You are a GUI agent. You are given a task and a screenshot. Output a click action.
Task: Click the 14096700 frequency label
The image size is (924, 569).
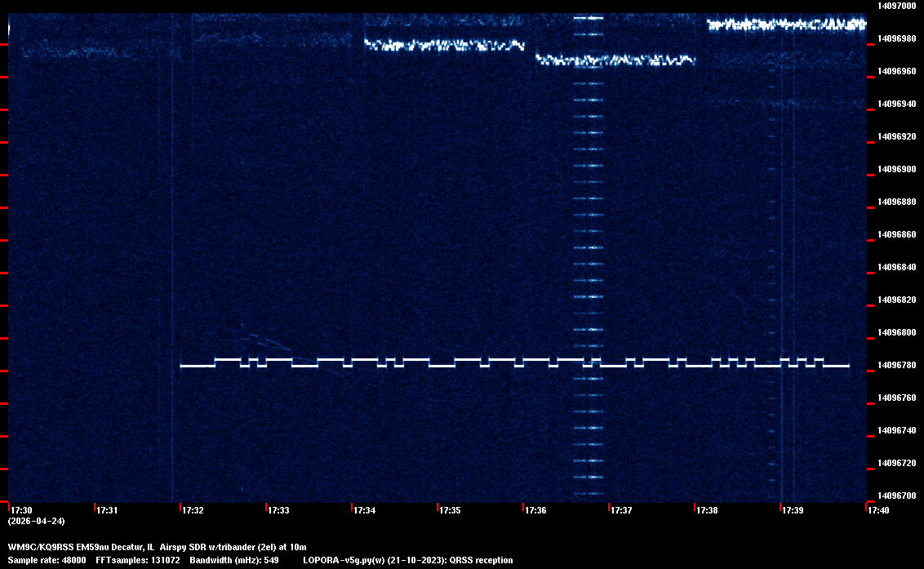coord(896,496)
